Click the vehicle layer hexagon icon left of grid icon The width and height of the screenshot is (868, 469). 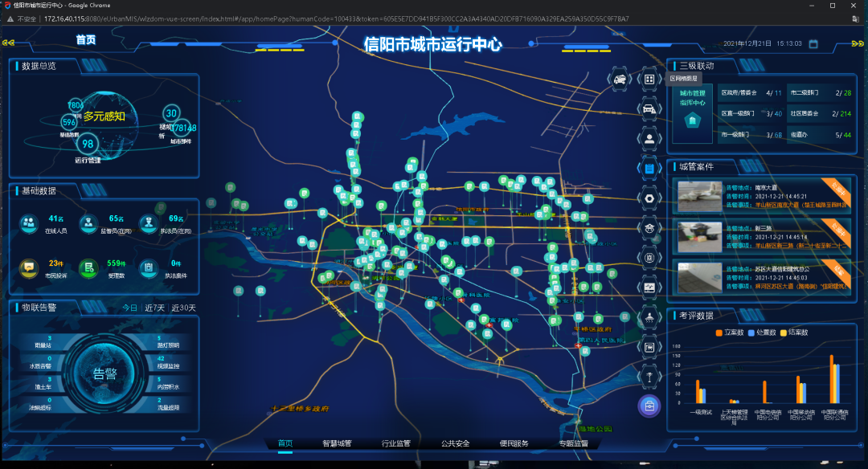[x=620, y=80]
